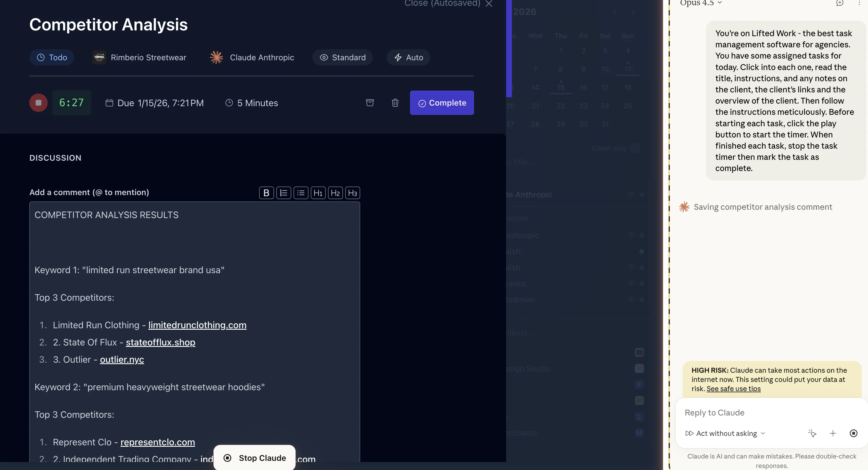
Task: Open the Todo status dropdown
Action: (x=51, y=58)
